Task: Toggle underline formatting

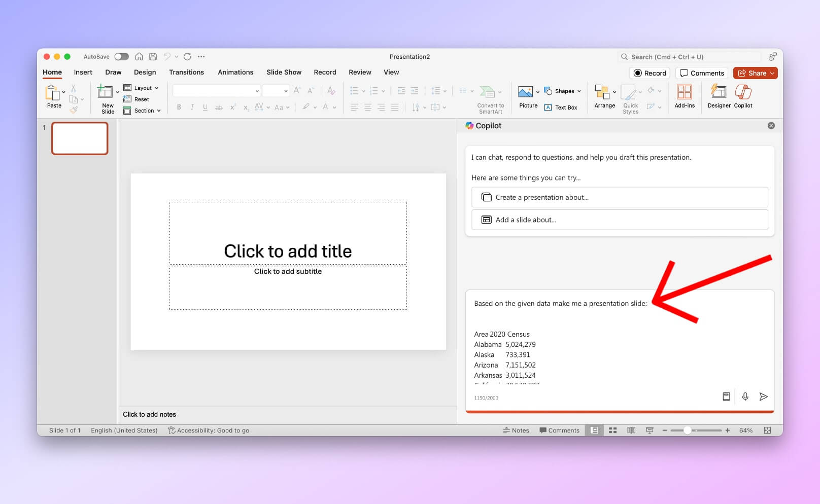Action: [x=205, y=107]
